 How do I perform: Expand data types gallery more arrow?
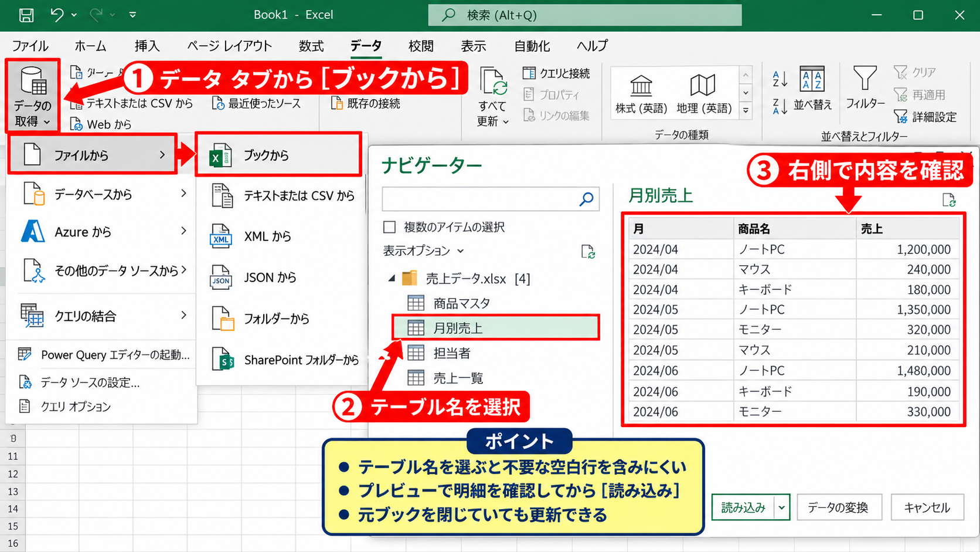pyautogui.click(x=746, y=110)
